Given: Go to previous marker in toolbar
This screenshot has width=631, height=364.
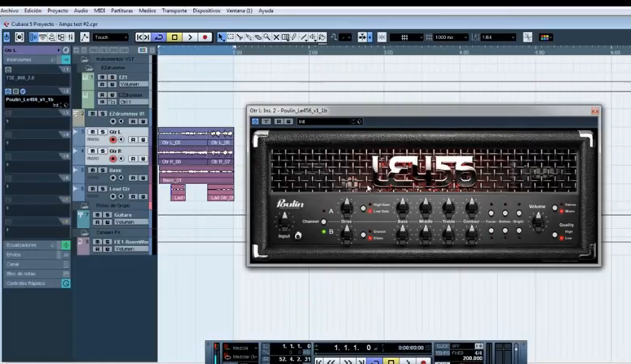Looking at the screenshot, I should 139,37.
